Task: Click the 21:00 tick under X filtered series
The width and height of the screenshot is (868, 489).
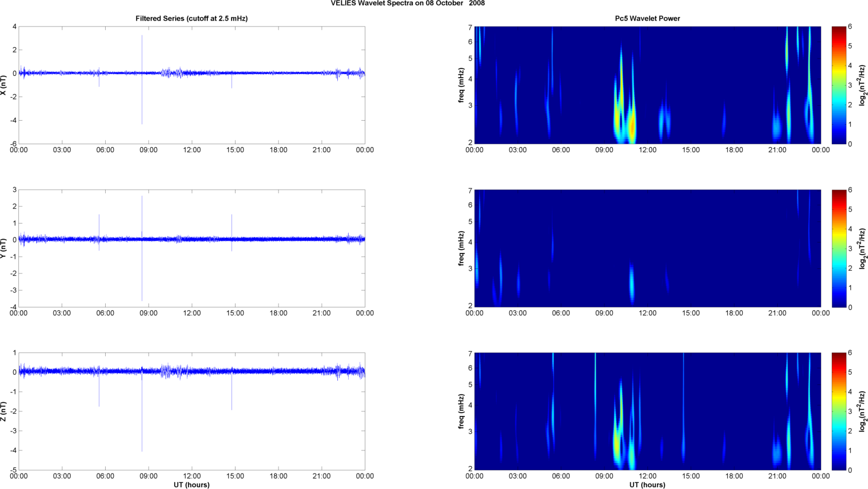Action: point(322,150)
